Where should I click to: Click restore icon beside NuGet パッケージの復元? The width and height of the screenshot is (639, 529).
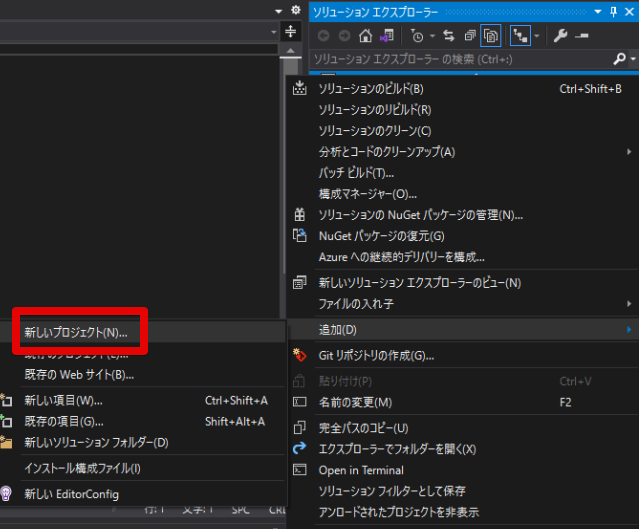300,235
